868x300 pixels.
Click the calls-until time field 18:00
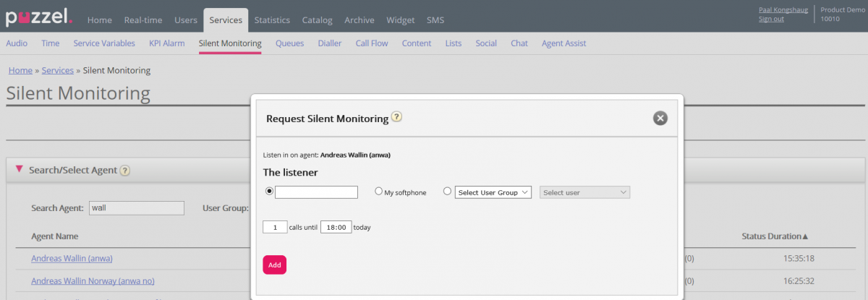(x=336, y=227)
